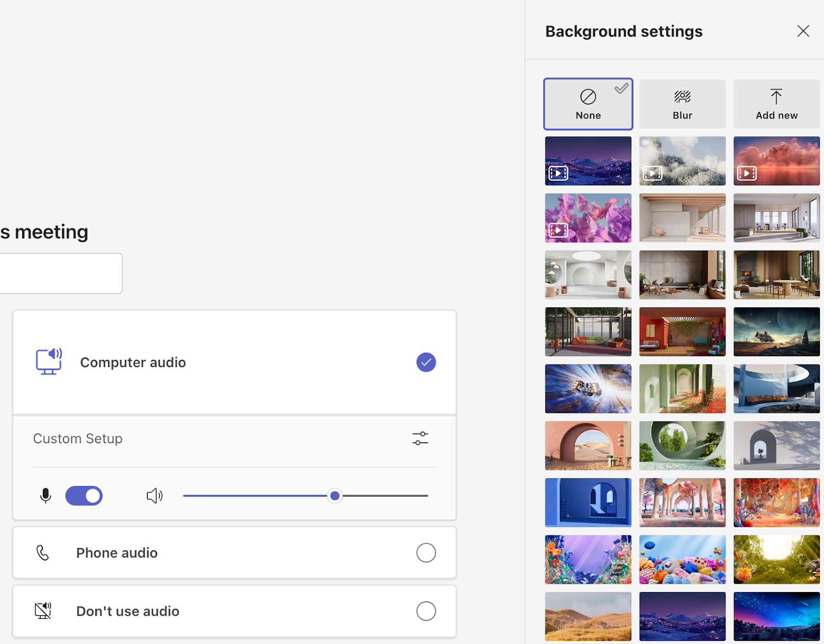Select the None background option
Viewport: 824px width, 644px height.
[x=588, y=103]
